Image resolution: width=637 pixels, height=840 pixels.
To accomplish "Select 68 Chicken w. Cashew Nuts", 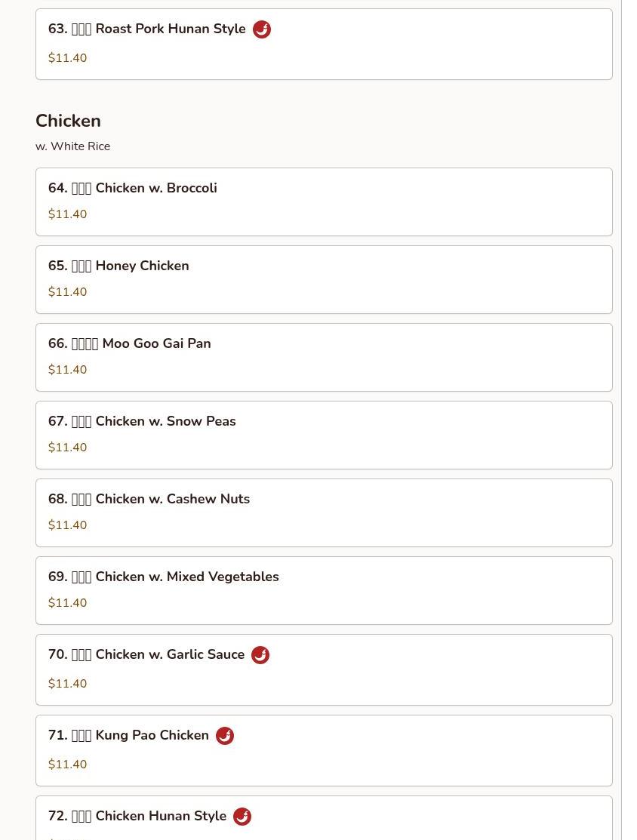I will point(324,512).
